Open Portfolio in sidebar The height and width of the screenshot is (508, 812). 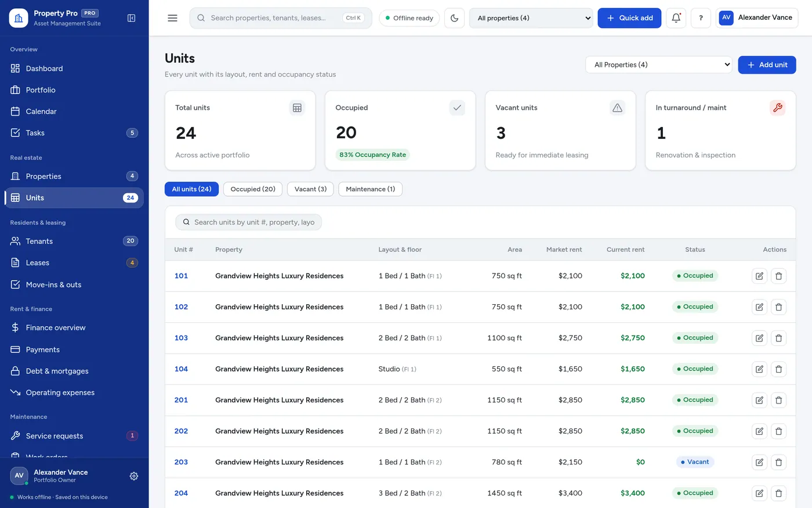tap(74, 90)
